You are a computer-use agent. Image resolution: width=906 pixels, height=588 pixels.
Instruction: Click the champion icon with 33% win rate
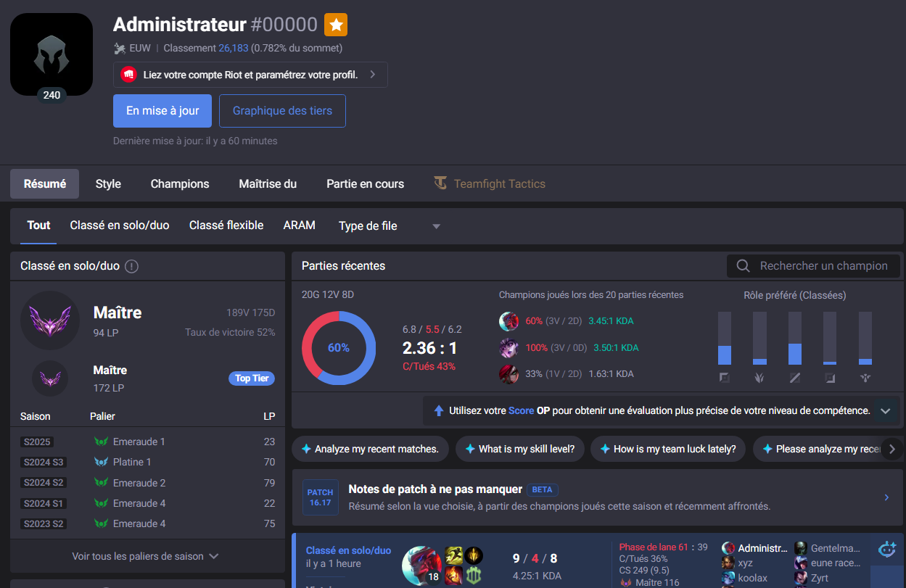pyautogui.click(x=509, y=374)
